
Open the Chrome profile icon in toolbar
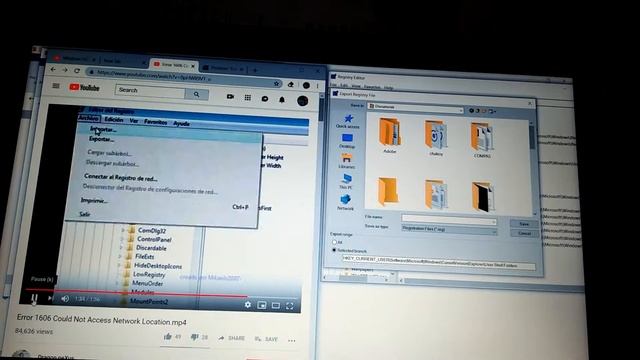tap(306, 85)
